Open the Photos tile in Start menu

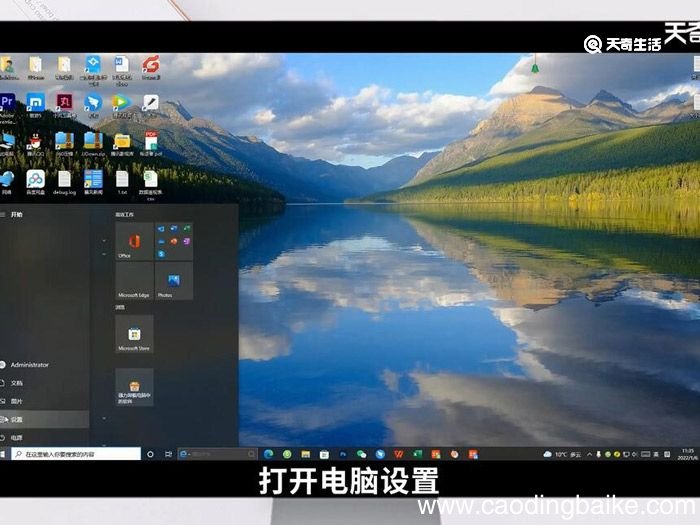click(x=174, y=280)
